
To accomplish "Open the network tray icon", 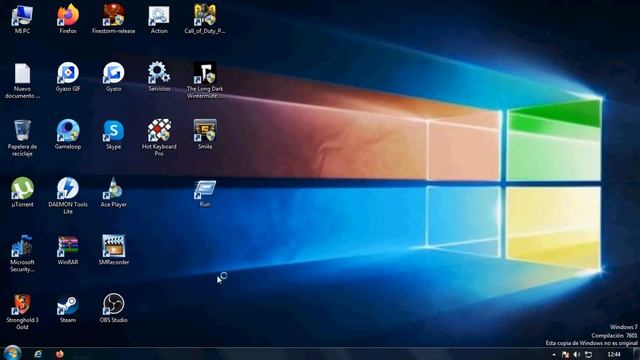I will (x=588, y=355).
